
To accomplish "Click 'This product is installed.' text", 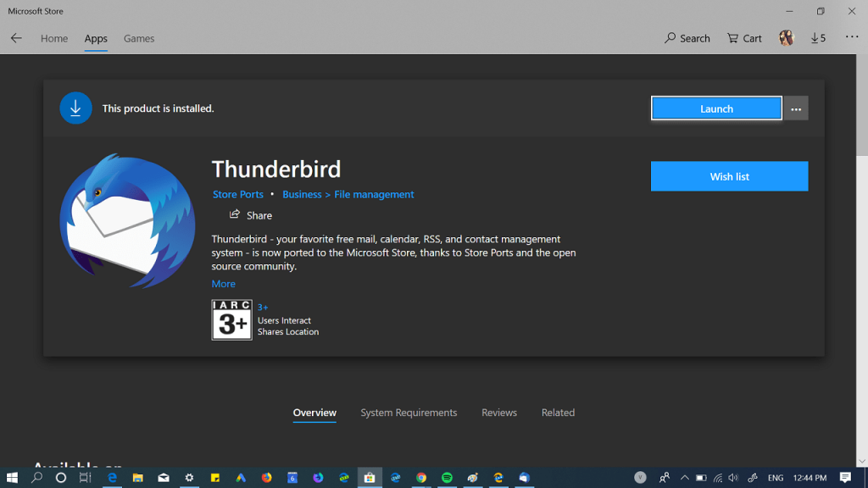I will [x=158, y=108].
